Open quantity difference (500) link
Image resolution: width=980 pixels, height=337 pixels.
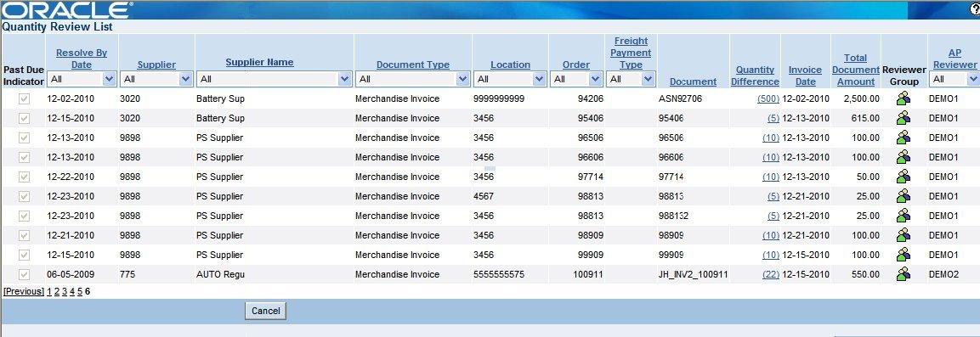(768, 98)
